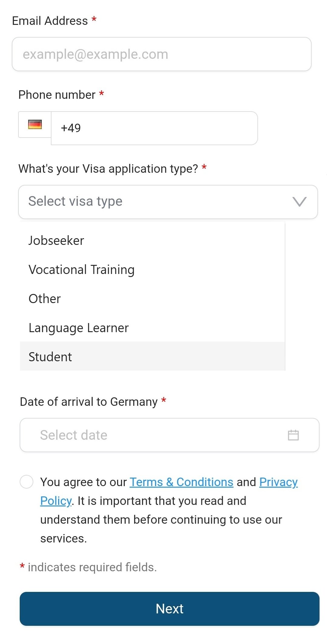
Task: Pick the Other visa type option
Action: pyautogui.click(x=152, y=299)
